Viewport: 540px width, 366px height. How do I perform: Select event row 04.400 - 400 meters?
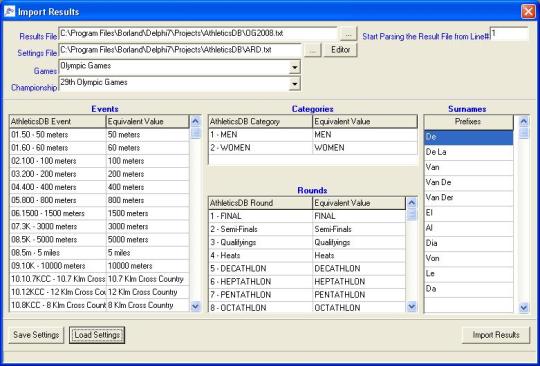coord(100,187)
